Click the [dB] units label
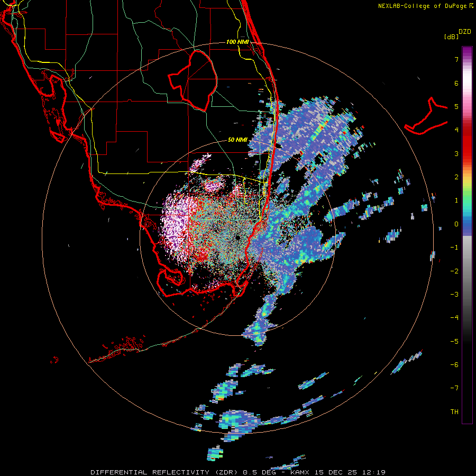 [452, 36]
